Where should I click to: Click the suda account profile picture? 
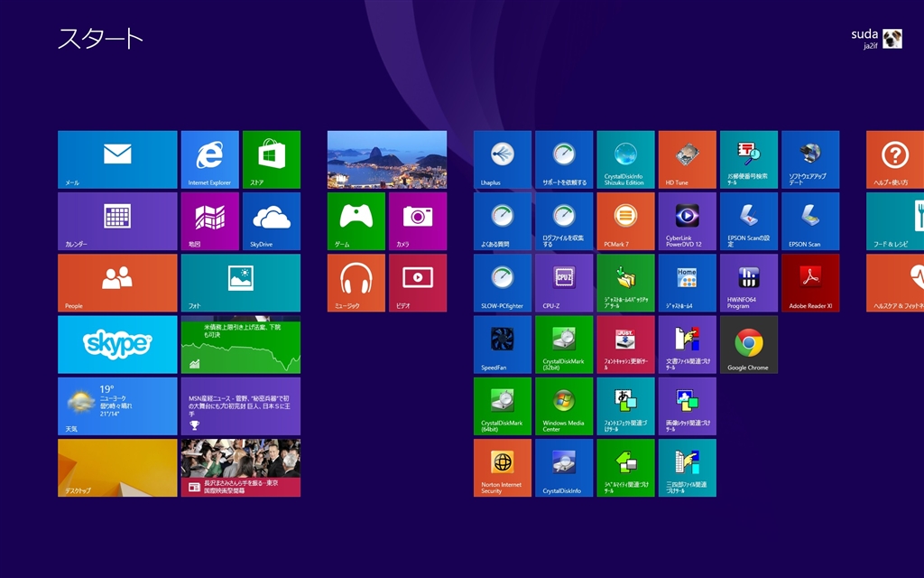892,39
